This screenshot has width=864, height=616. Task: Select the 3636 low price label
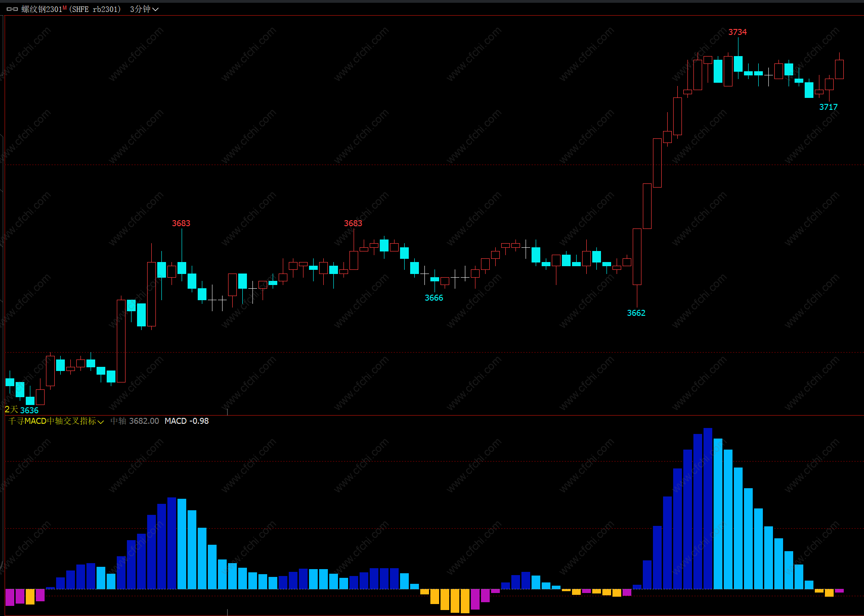click(x=29, y=411)
